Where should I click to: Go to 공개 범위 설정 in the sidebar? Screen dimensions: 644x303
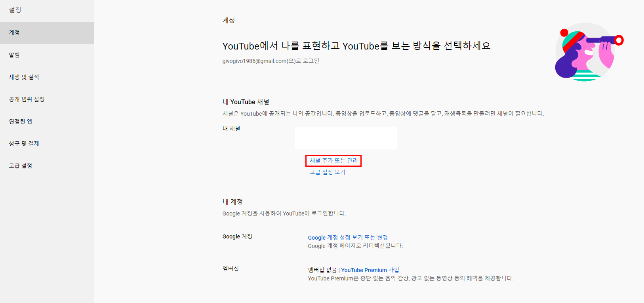(x=47, y=99)
